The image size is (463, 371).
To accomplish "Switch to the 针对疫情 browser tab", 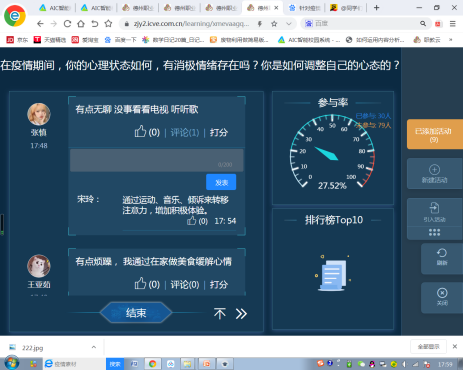I will tap(305, 8).
